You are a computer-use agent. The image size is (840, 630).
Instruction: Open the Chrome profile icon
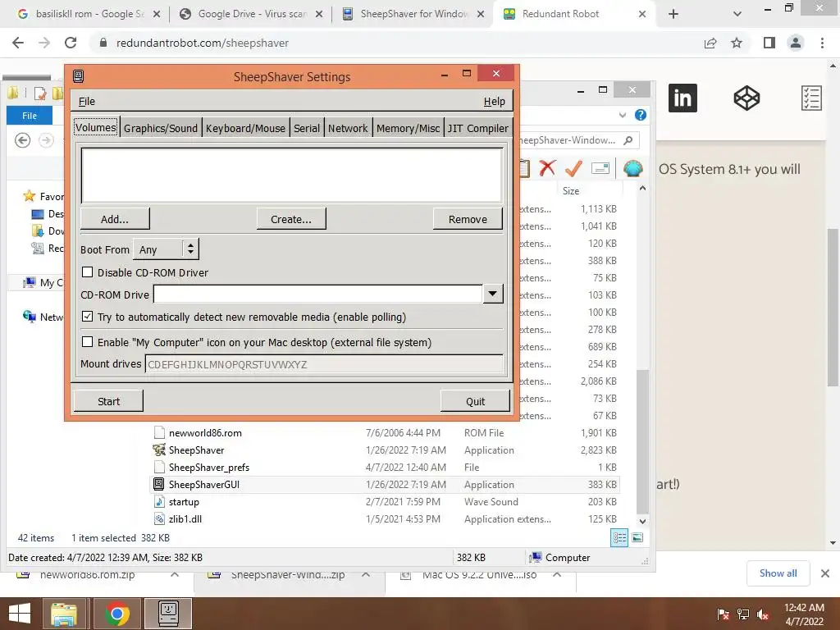pos(796,43)
